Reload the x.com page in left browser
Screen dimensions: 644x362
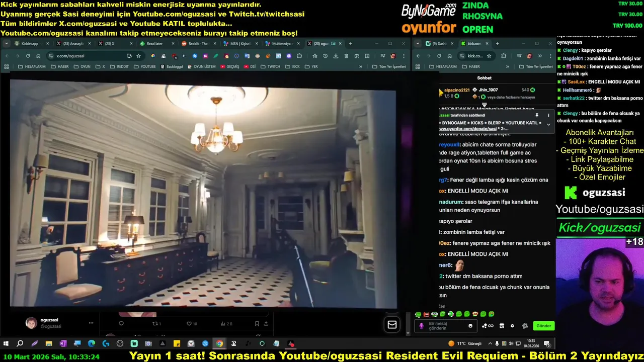28,56
